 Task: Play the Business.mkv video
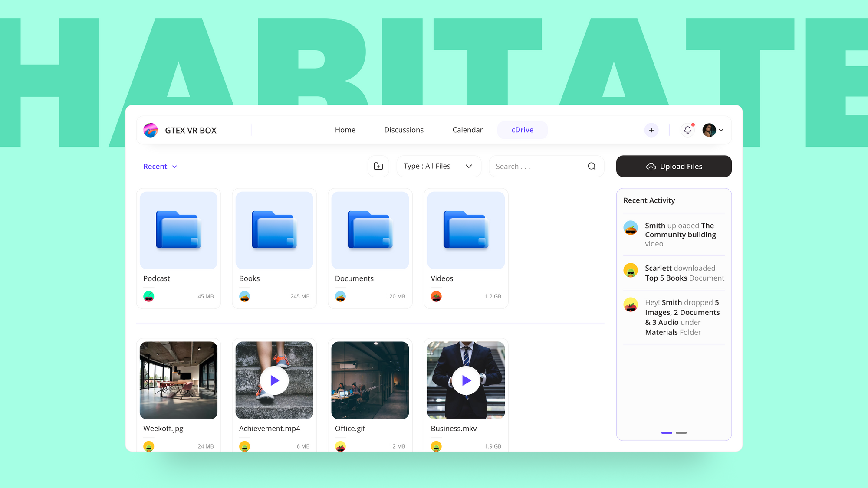[466, 380]
